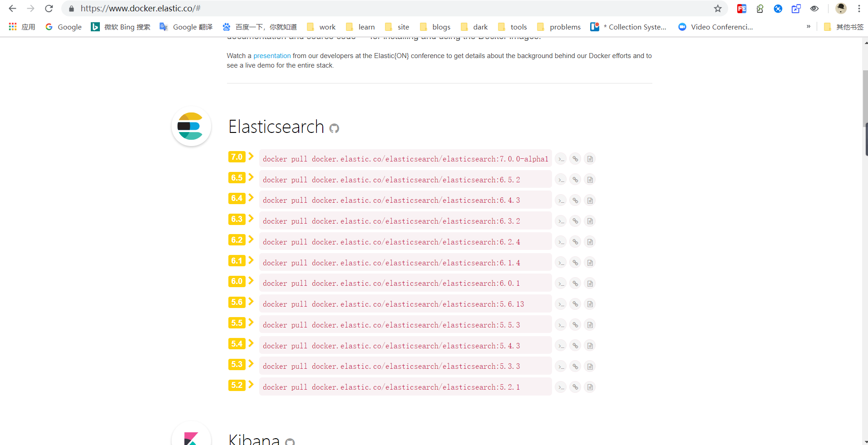
Task: Click the Elasticsearch logo
Action: (191, 126)
